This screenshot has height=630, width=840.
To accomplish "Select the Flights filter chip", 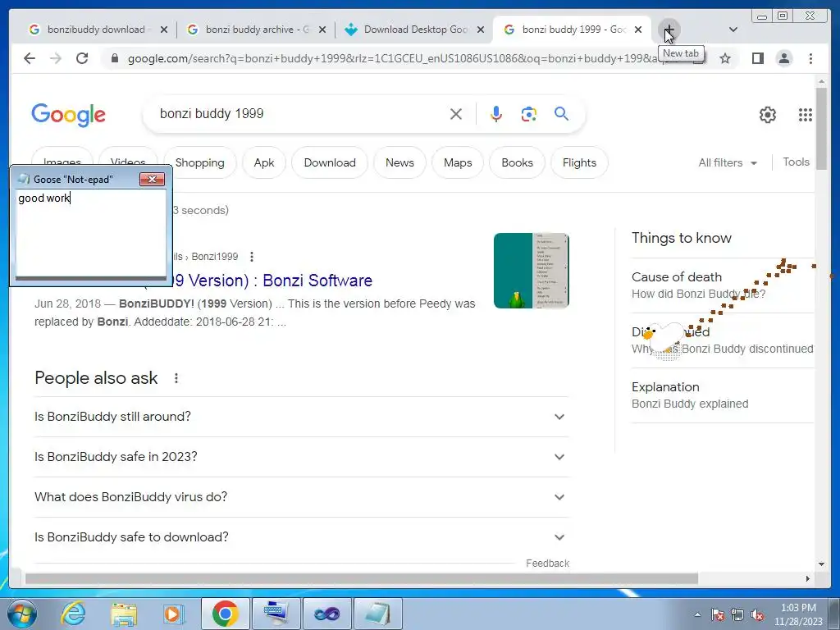I will tap(580, 163).
